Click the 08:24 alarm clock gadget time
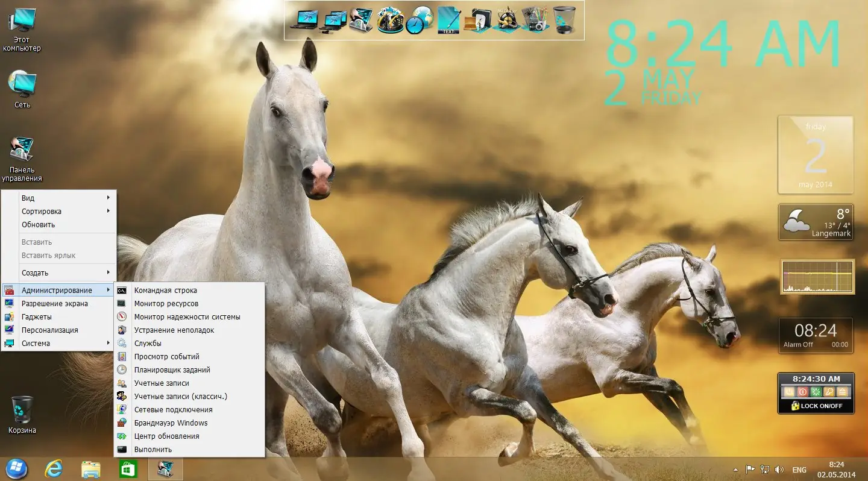This screenshot has height=481, width=868. click(x=816, y=330)
